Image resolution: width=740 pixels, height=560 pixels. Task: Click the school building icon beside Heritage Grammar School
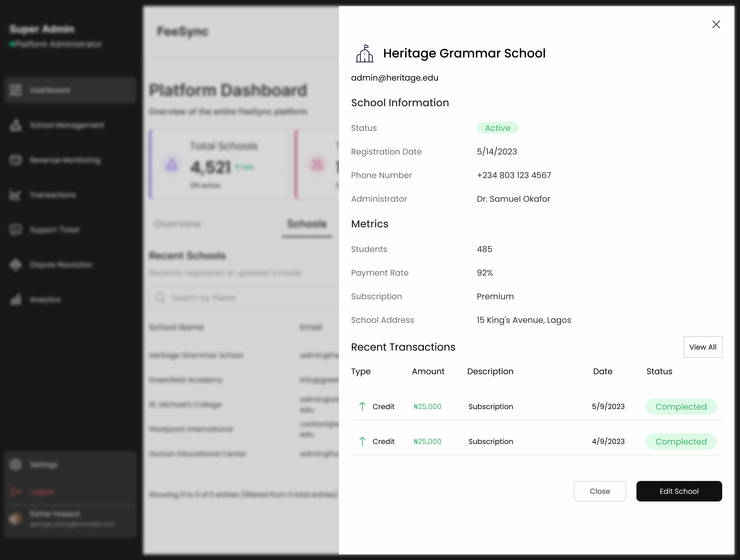364,54
